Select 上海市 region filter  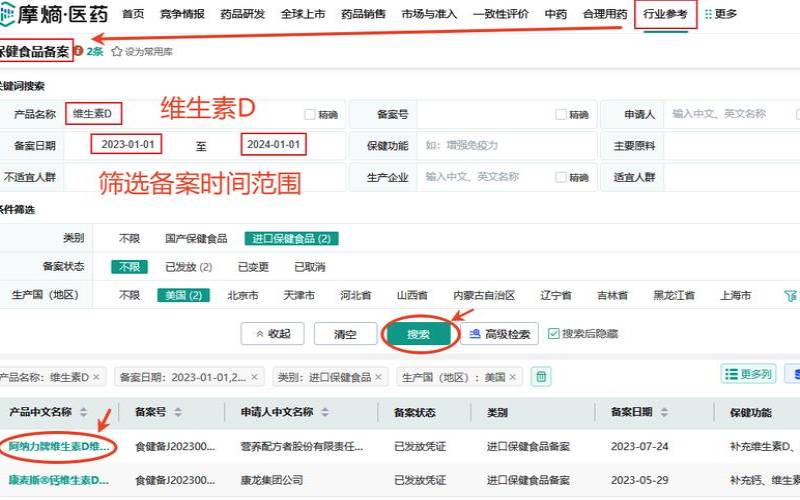click(x=735, y=295)
